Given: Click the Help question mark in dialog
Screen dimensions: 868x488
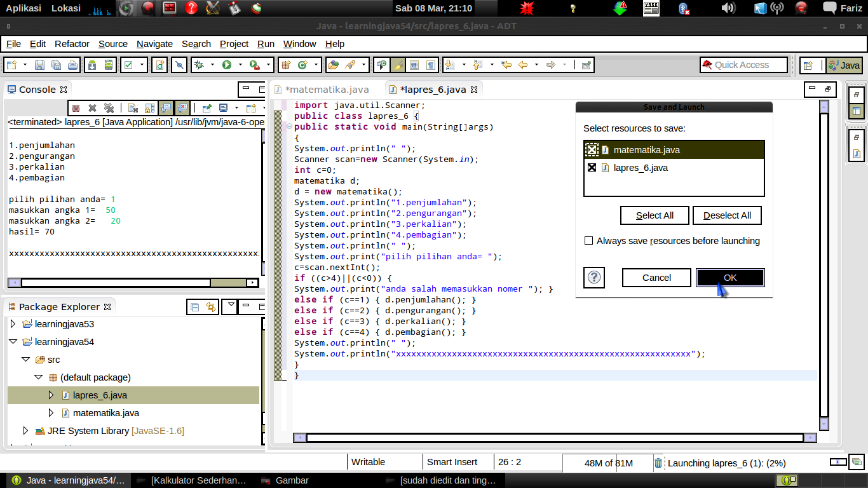Looking at the screenshot, I should tap(594, 278).
